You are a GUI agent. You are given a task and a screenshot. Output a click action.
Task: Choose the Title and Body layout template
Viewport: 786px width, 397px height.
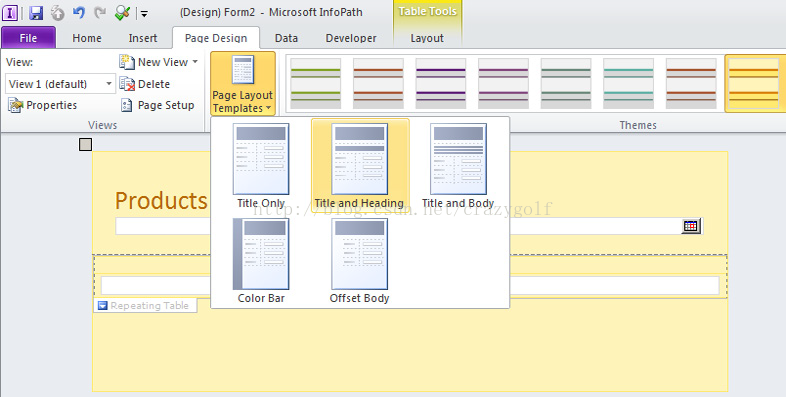[x=458, y=166]
